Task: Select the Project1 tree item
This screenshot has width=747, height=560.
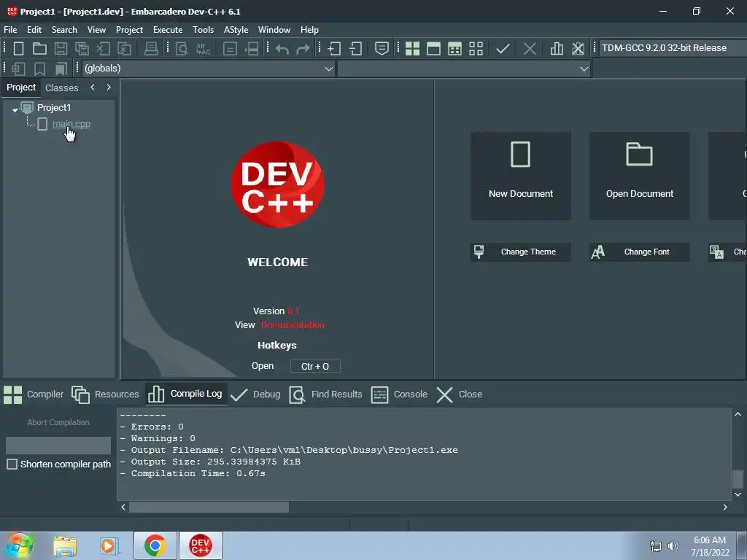Action: 54,108
